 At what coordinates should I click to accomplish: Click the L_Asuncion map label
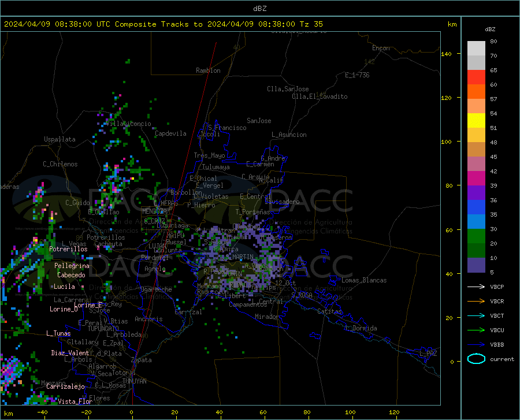[289, 135]
